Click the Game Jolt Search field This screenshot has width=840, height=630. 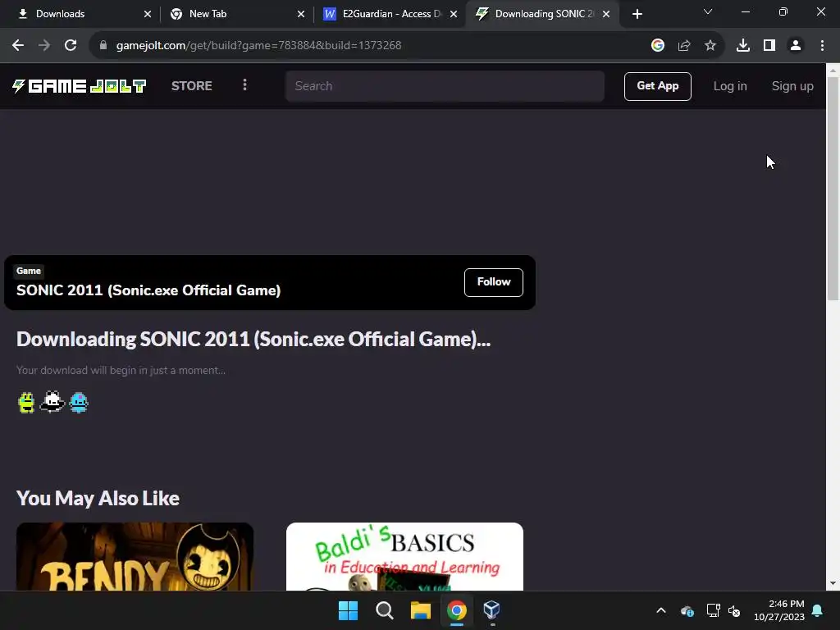445,85
